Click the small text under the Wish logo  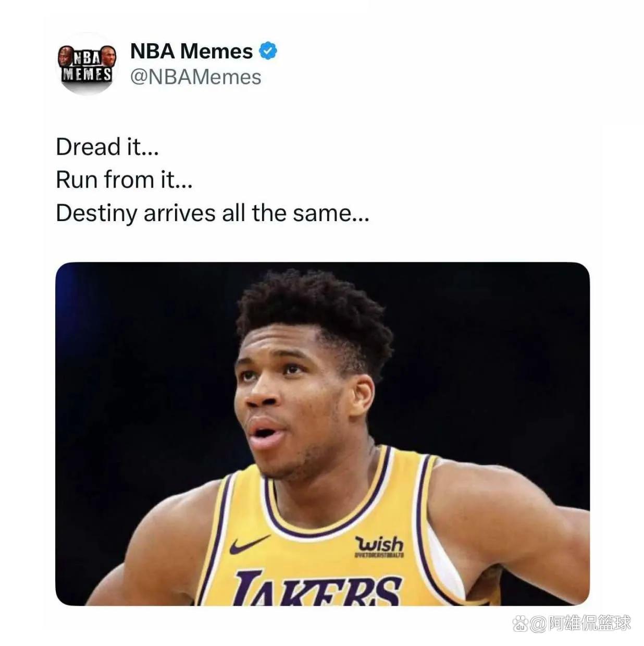[x=379, y=556]
